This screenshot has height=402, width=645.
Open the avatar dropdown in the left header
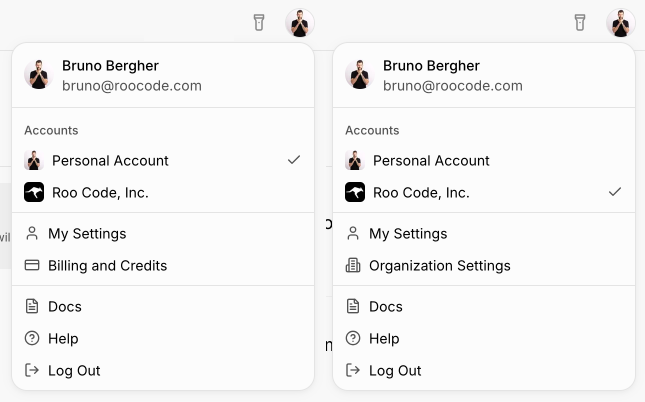(300, 22)
